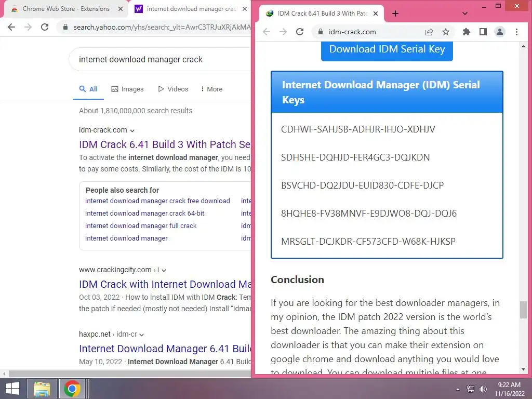Open the More search filters menu
This screenshot has height=399, width=532.
pos(212,89)
